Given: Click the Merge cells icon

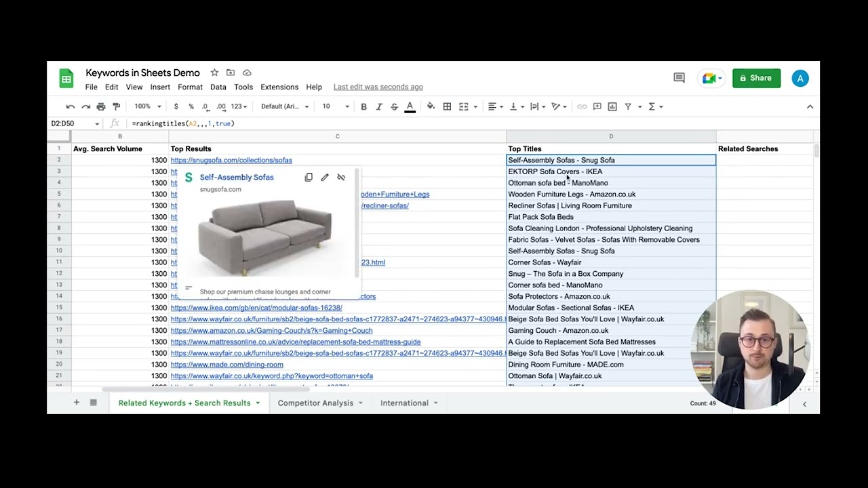Looking at the screenshot, I should [464, 106].
